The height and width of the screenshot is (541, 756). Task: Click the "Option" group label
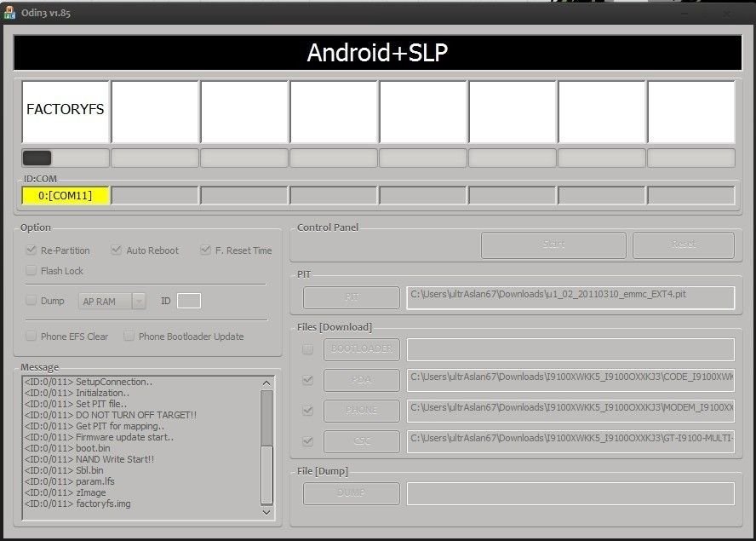pyautogui.click(x=36, y=227)
